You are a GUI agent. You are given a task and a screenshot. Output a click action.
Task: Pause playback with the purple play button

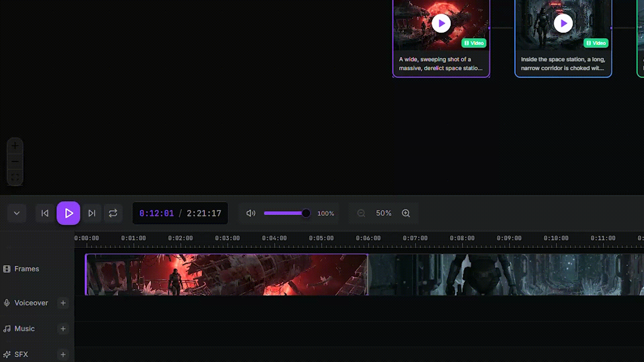(68, 213)
